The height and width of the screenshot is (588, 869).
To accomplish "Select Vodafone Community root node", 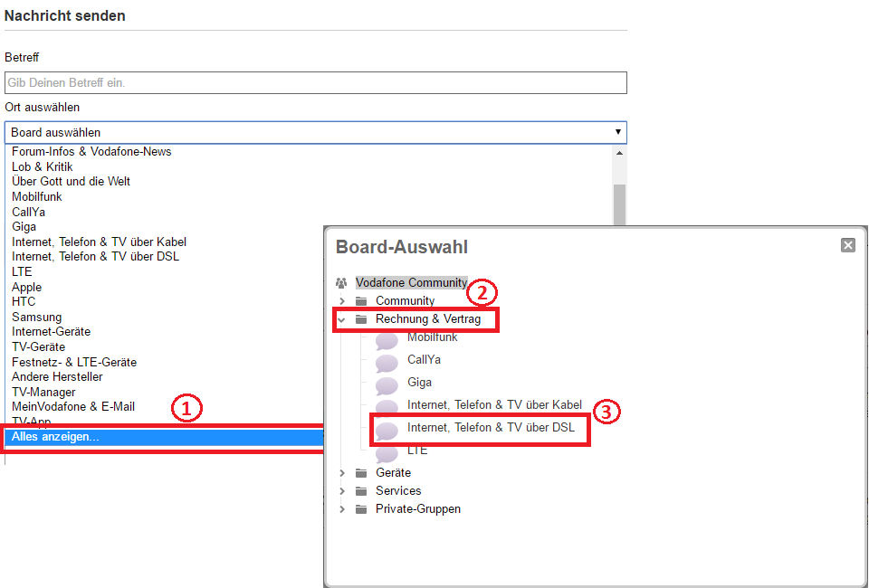I will 411,283.
